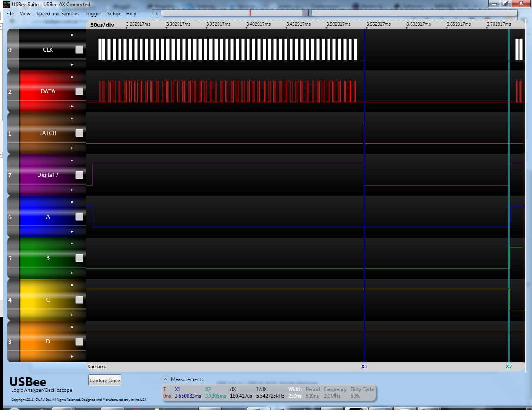Click the LATCH channel name
Image resolution: width=532 pixels, height=410 pixels.
coord(48,133)
